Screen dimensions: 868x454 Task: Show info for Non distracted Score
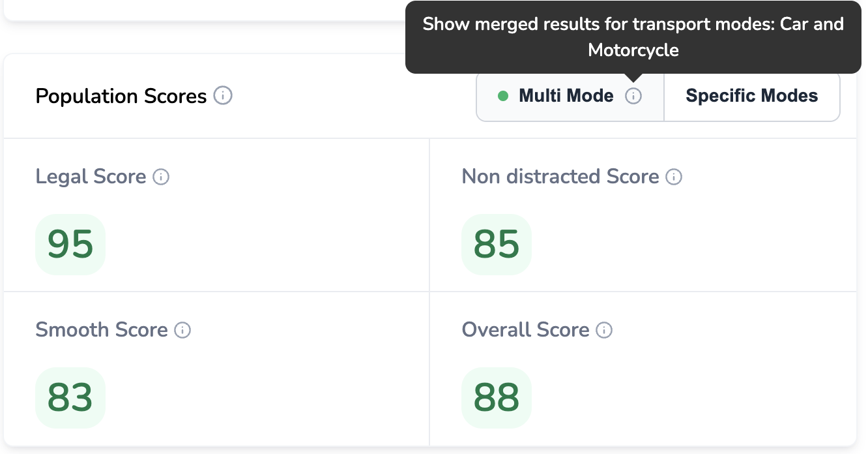[674, 177]
